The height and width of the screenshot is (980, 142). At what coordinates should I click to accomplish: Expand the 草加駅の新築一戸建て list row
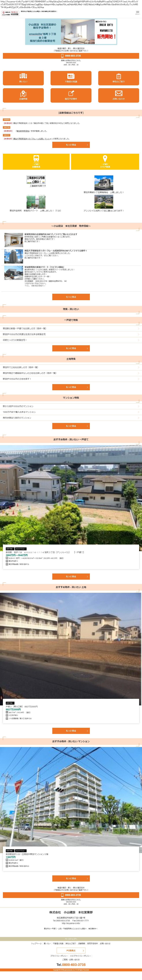pyautogui.click(x=71, y=328)
